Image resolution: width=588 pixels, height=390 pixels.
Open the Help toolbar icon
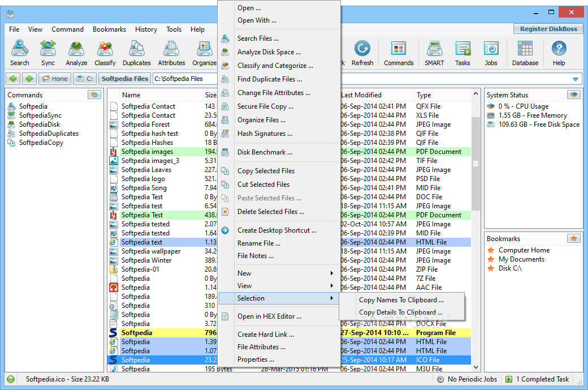559,53
